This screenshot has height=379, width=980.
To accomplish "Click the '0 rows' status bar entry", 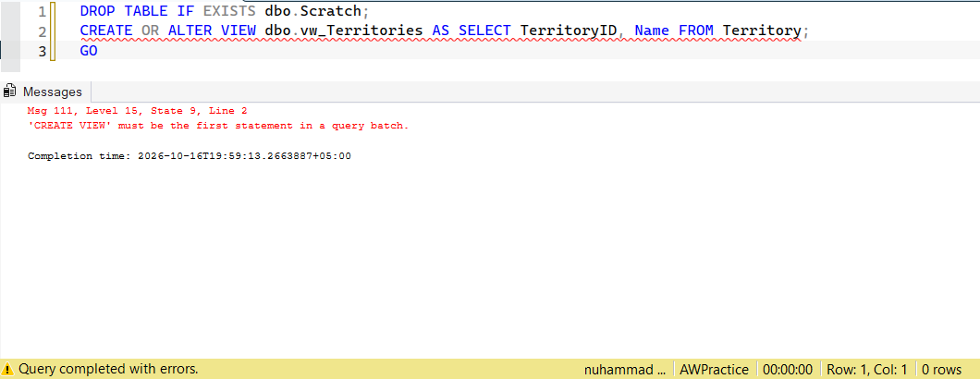I will [x=942, y=369].
